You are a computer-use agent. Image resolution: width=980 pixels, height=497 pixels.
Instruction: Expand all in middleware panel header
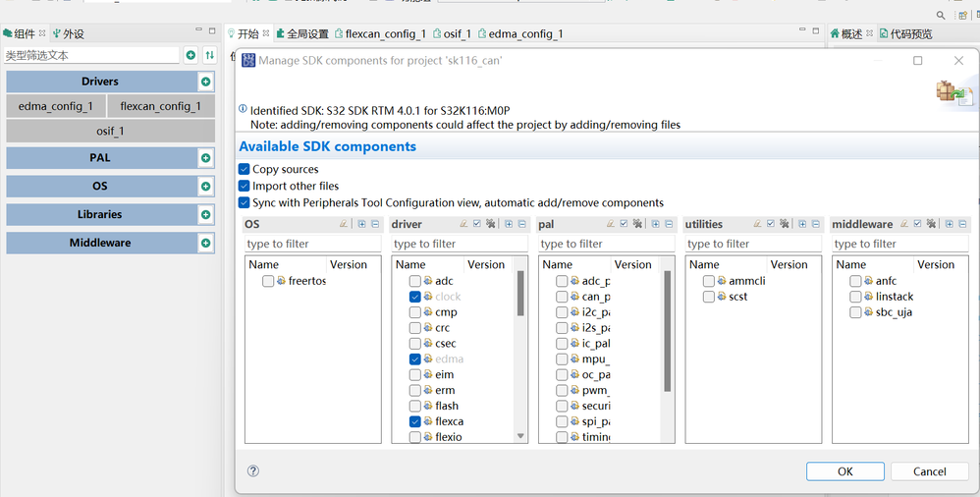(950, 223)
